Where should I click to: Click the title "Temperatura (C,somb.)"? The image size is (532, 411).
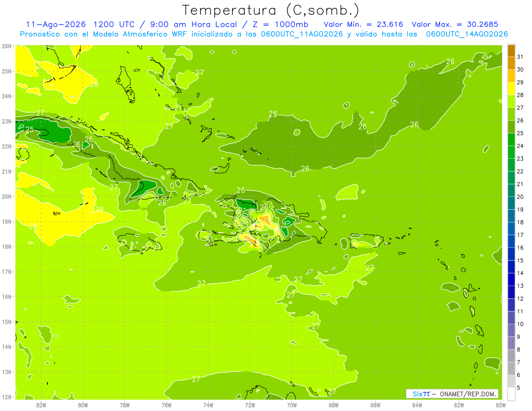[271, 11]
